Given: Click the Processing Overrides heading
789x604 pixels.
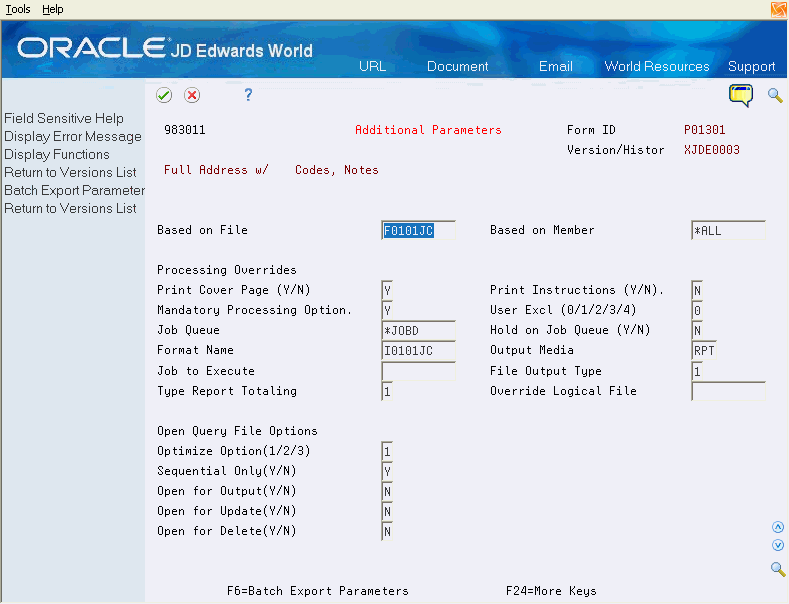Looking at the screenshot, I should (226, 270).
